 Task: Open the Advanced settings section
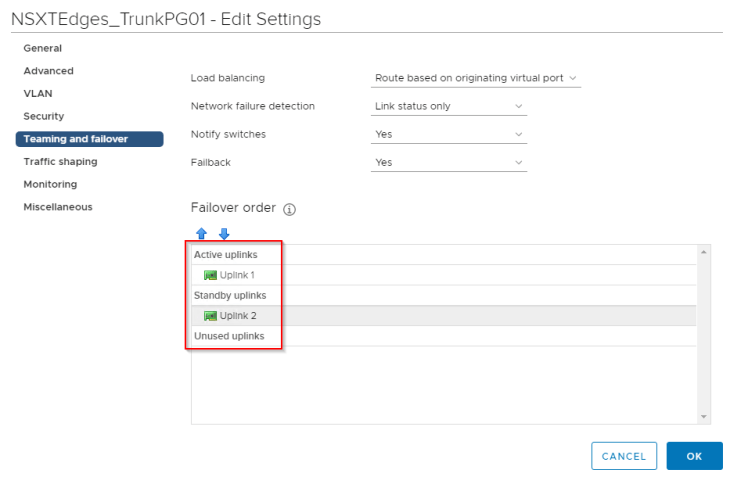[49, 71]
